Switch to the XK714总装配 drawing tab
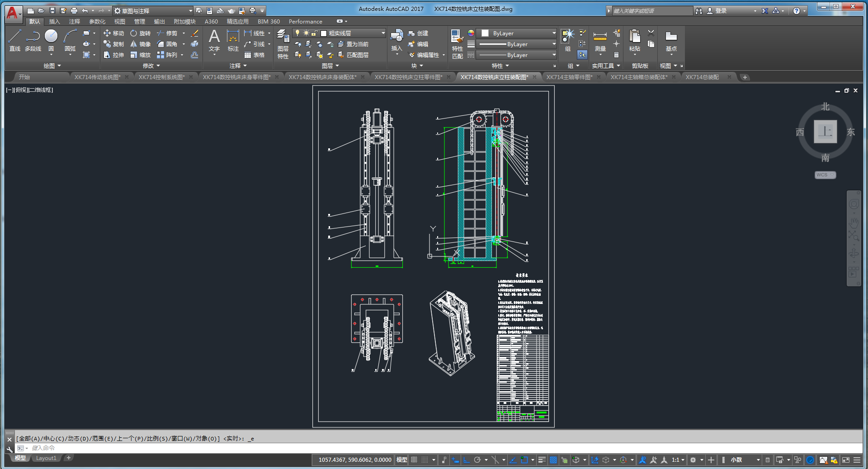 tap(702, 77)
